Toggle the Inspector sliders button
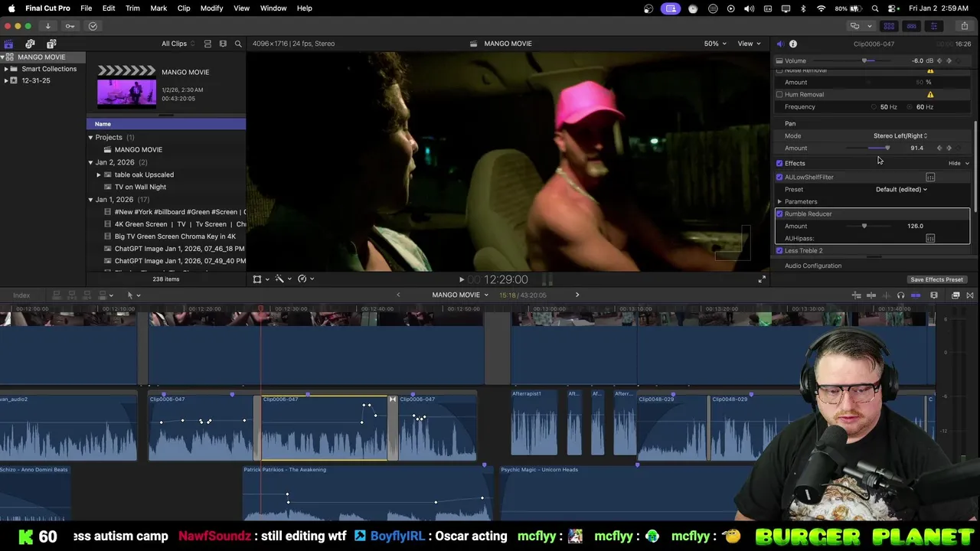980x551 pixels. [933, 26]
